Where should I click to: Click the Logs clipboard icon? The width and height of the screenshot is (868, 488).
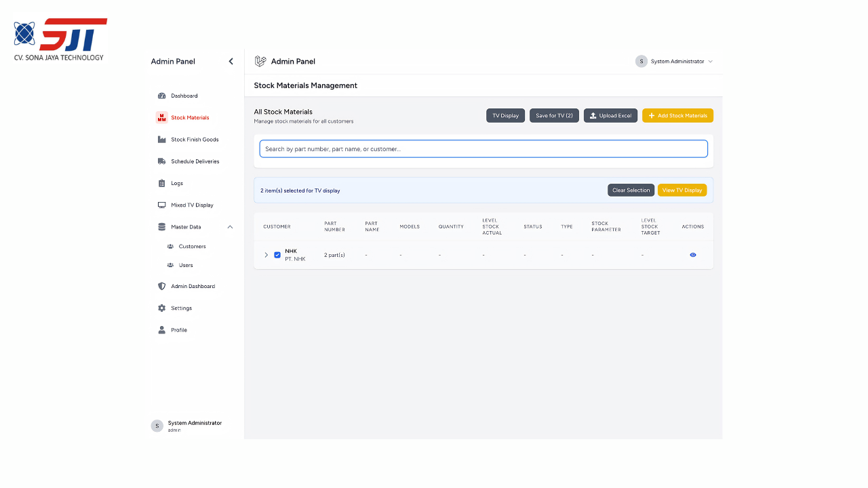[161, 183]
